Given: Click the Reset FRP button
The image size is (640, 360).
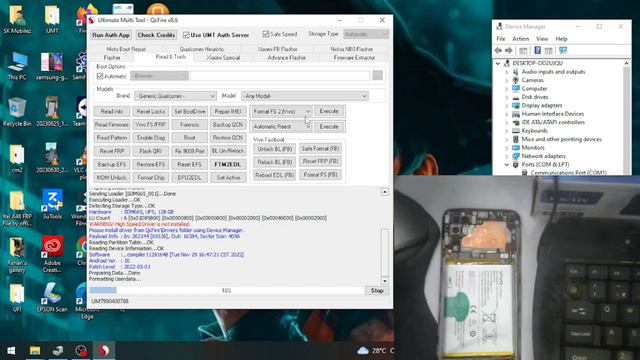Looking at the screenshot, I should point(111,151).
